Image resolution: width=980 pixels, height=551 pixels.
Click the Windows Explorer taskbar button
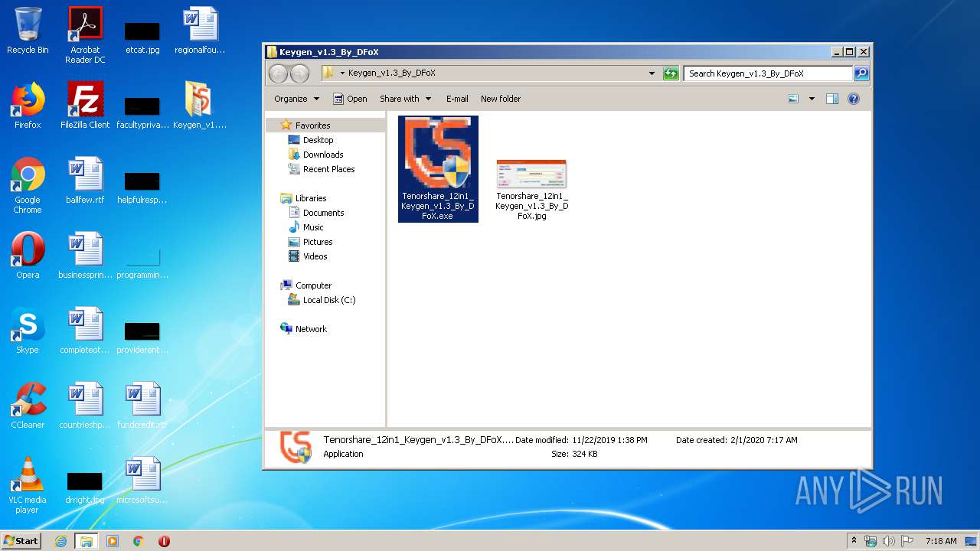click(87, 541)
